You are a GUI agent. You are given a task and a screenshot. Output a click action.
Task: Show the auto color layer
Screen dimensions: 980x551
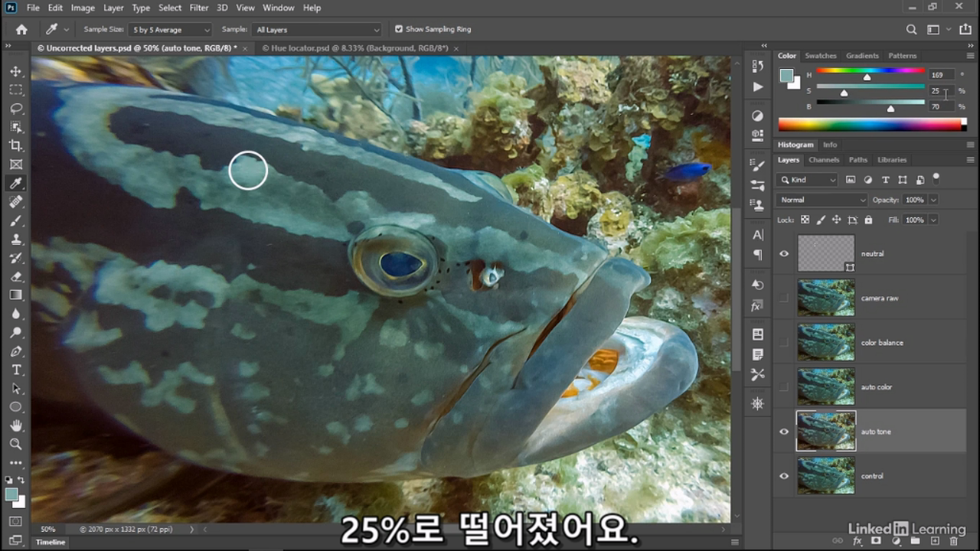tap(783, 386)
